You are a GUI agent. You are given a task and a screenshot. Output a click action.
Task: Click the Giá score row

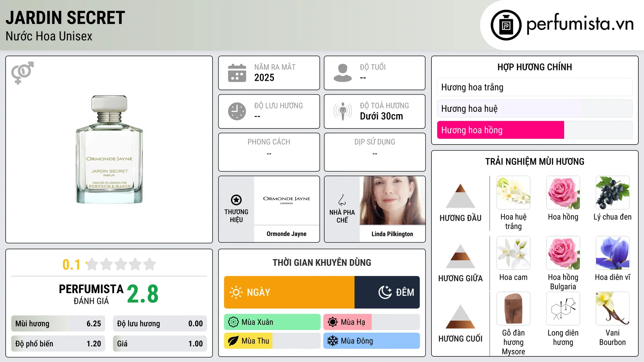(x=160, y=343)
